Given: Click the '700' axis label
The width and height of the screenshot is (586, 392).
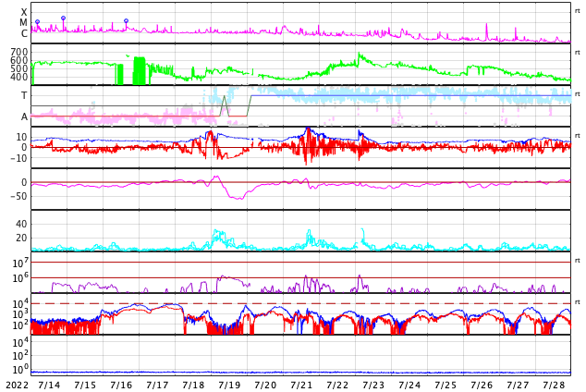Looking at the screenshot, I should [19, 52].
